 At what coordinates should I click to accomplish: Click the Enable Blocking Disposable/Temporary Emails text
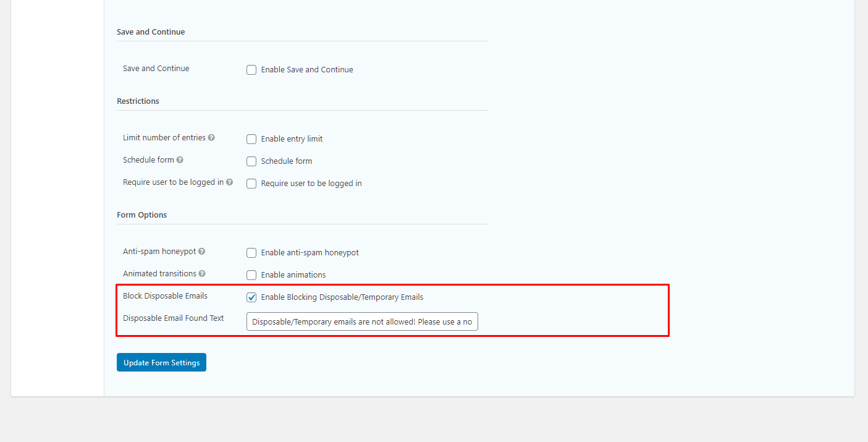click(x=342, y=297)
